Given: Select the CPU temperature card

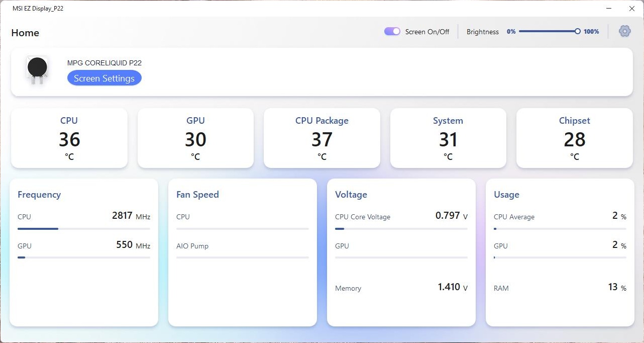Looking at the screenshot, I should [69, 138].
